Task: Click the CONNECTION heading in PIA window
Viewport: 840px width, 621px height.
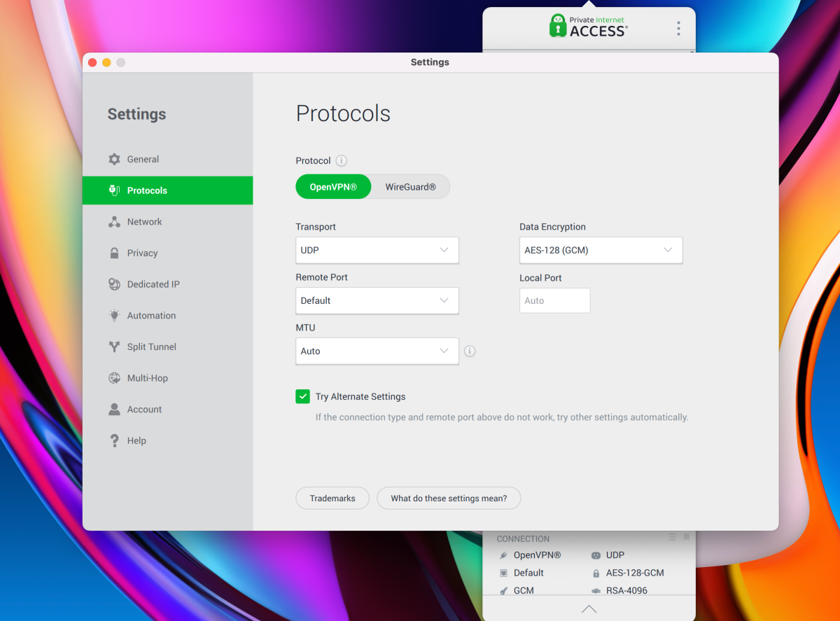Action: tap(523, 539)
